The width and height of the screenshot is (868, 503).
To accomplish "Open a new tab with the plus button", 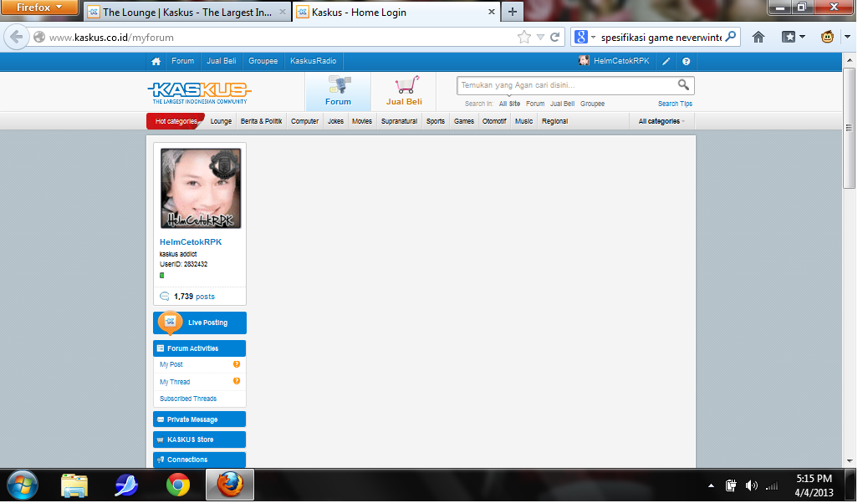I will click(x=512, y=12).
